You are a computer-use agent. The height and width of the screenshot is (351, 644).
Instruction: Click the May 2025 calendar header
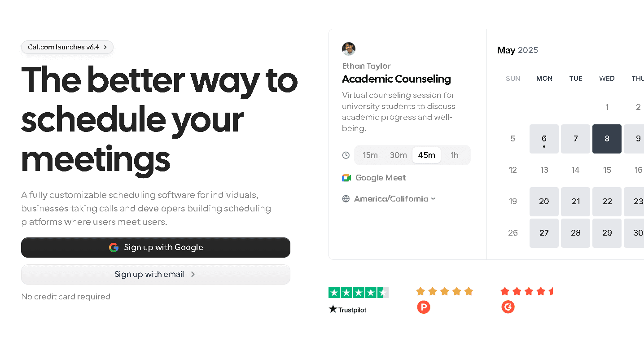coord(517,50)
